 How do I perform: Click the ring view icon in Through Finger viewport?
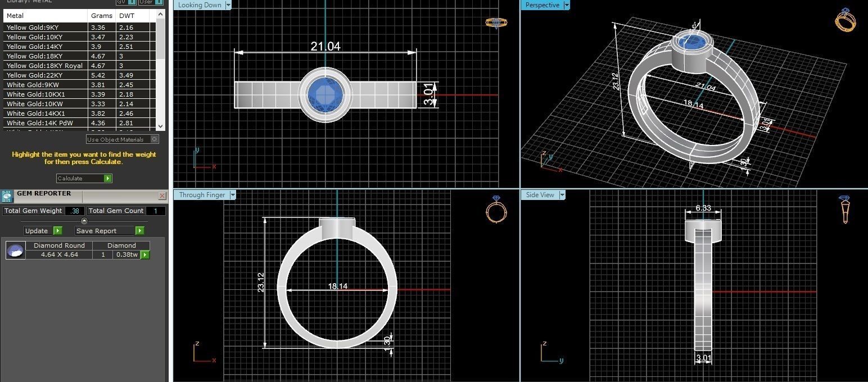coord(496,210)
